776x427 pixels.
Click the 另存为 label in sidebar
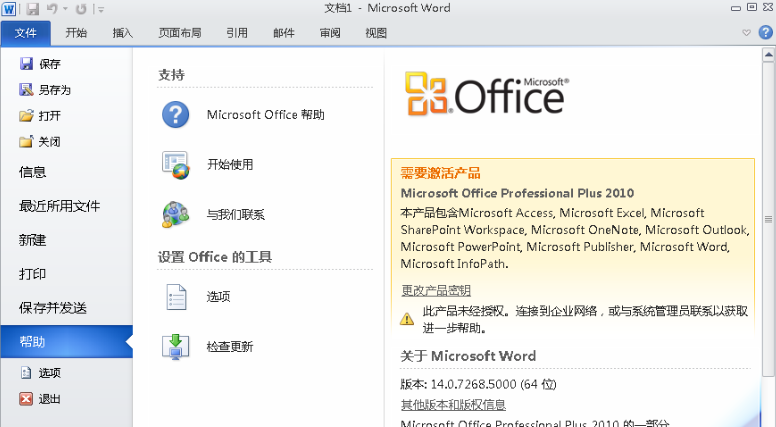55,90
